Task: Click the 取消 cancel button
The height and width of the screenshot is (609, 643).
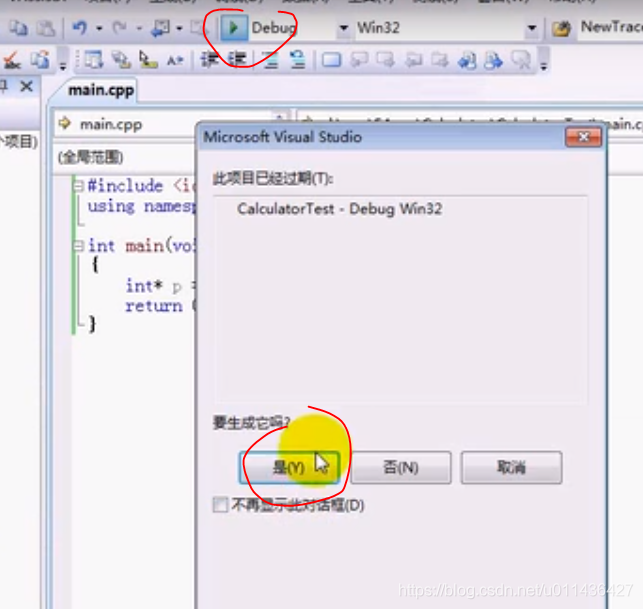Action: pos(511,467)
